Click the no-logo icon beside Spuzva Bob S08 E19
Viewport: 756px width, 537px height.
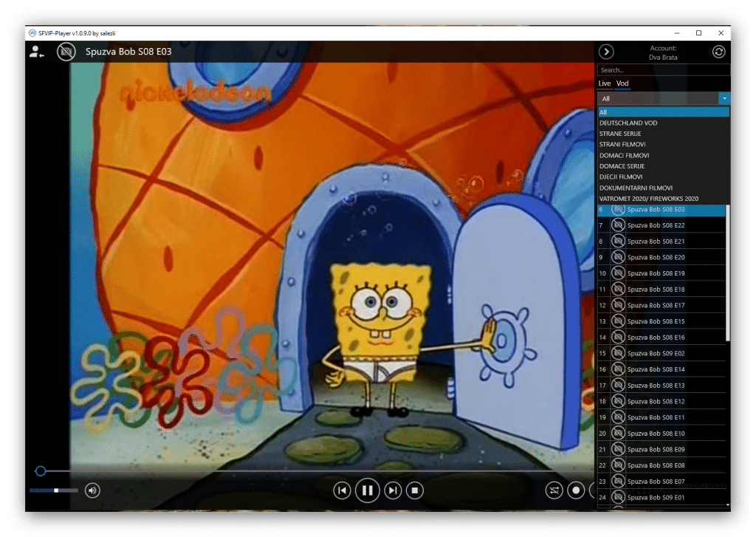[x=618, y=273]
